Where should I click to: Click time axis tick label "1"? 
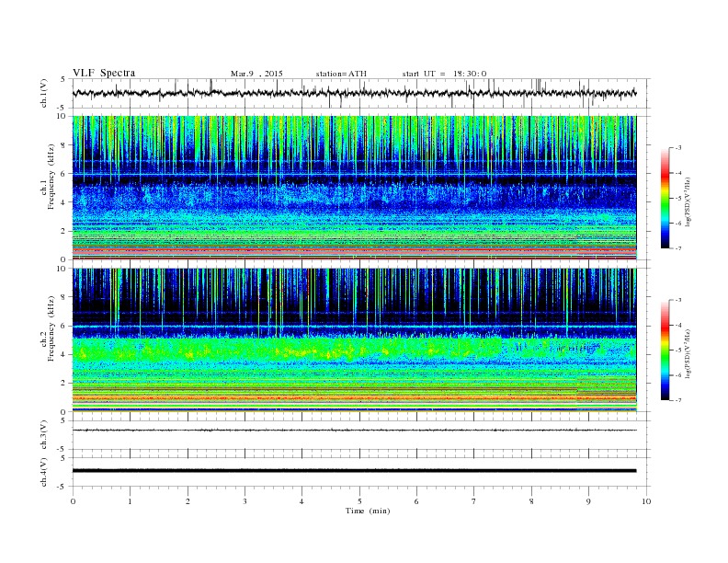point(131,501)
